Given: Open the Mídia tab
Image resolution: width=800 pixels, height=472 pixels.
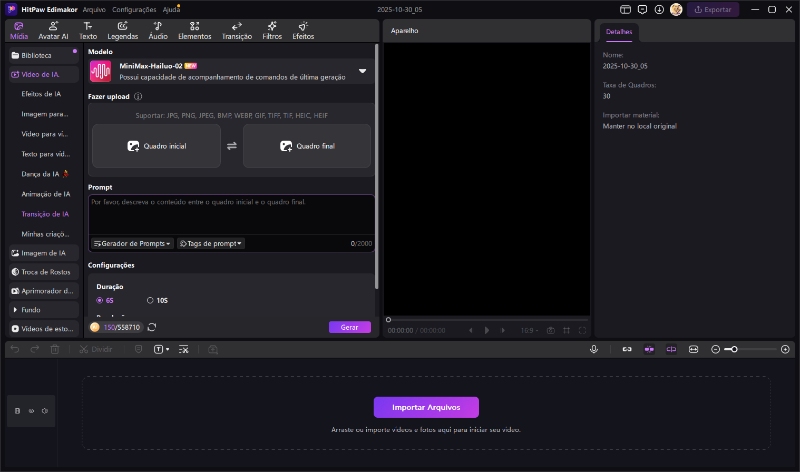Looking at the screenshot, I should coord(19,31).
